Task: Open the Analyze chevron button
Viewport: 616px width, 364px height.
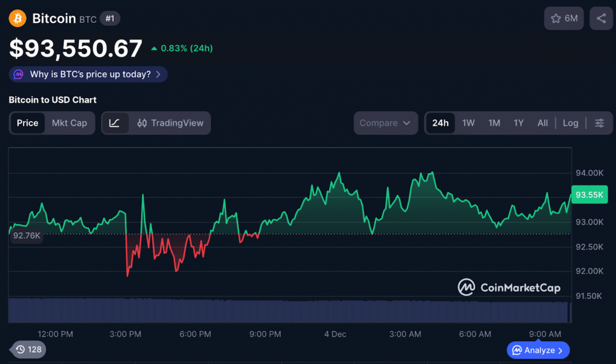Action: (538, 350)
